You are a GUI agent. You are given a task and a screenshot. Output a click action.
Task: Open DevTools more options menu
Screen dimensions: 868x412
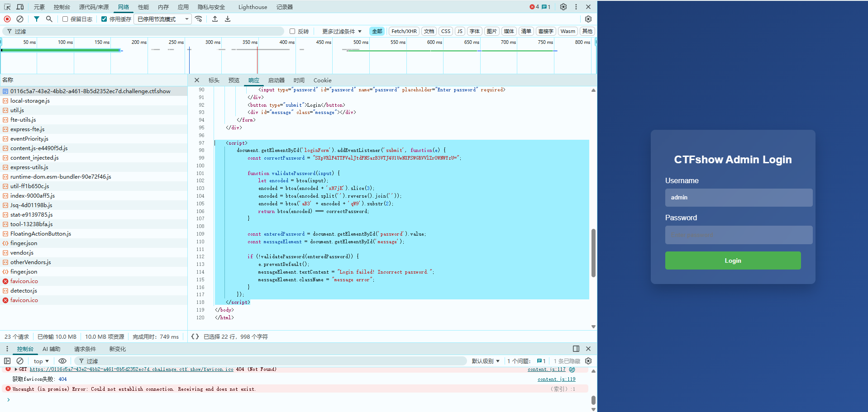pyautogui.click(x=576, y=7)
